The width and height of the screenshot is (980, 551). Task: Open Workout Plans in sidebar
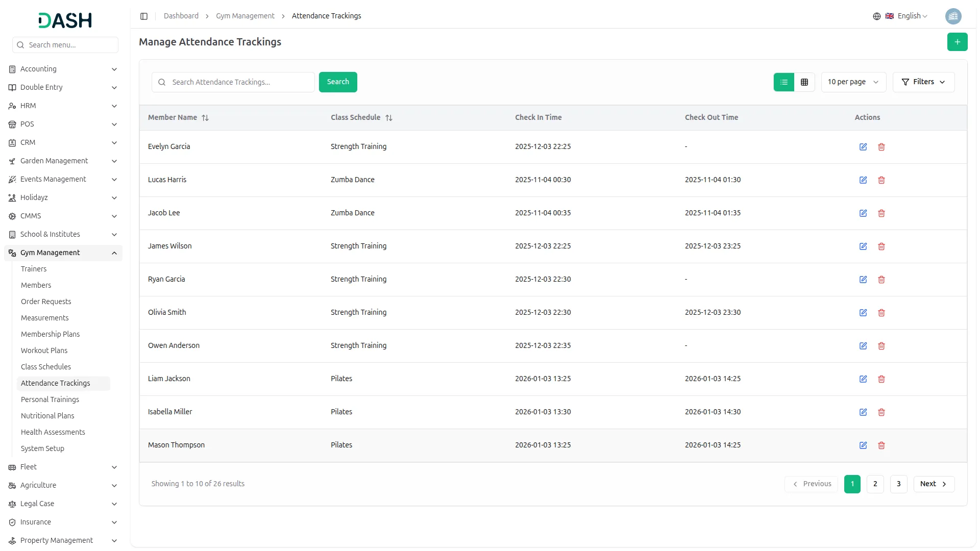[x=44, y=350]
